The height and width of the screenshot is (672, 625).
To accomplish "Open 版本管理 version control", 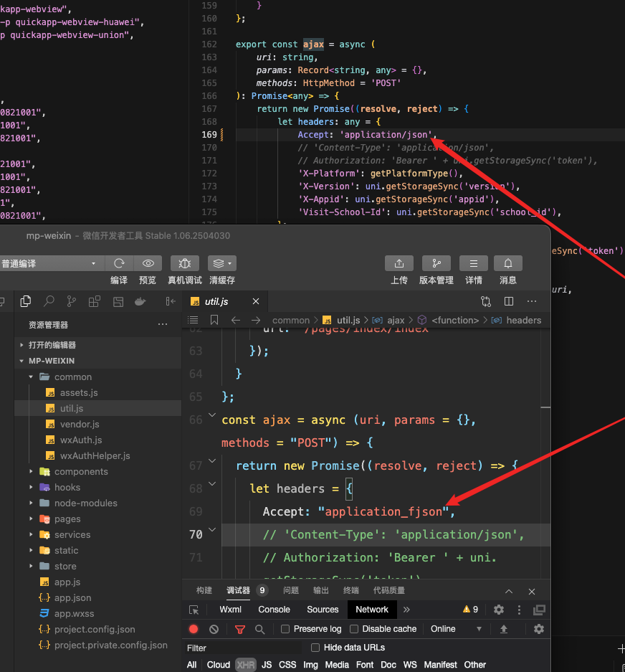I will coord(436,263).
